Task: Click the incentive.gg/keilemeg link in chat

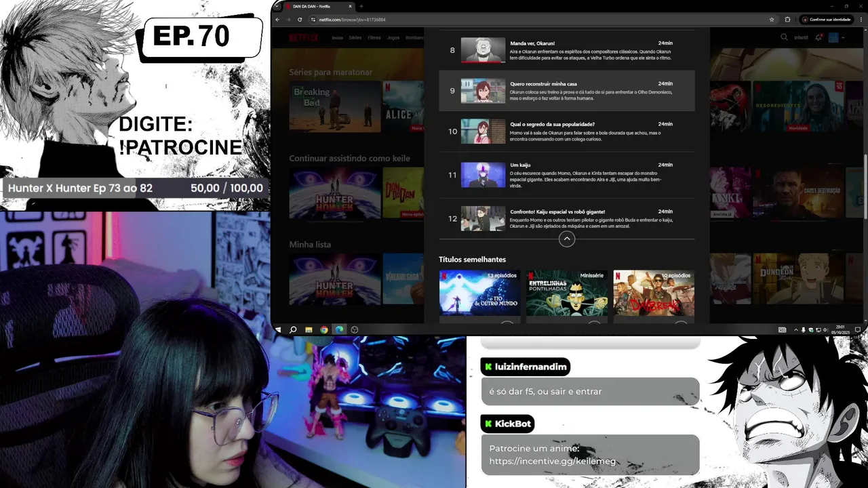Action: [553, 462]
